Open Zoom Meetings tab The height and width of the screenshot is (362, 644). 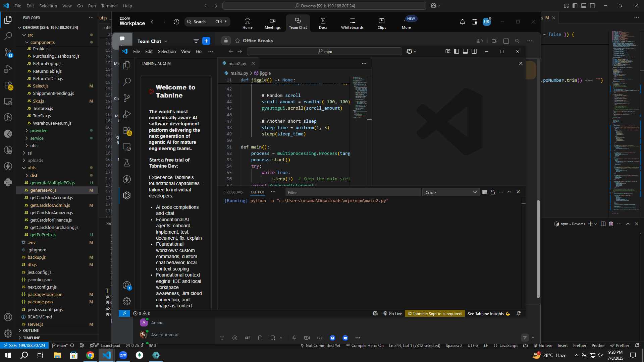coord(272,23)
